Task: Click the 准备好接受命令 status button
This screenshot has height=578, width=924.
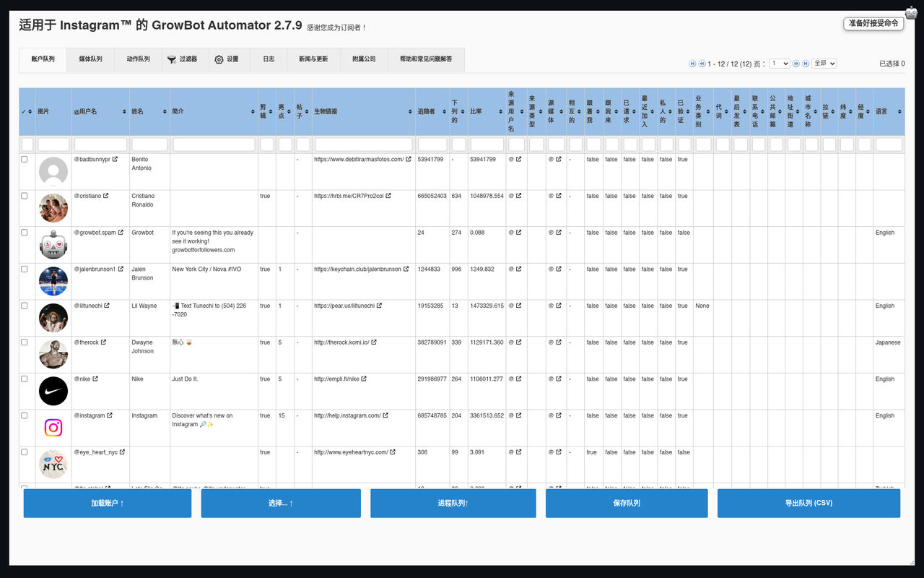Action: click(873, 23)
